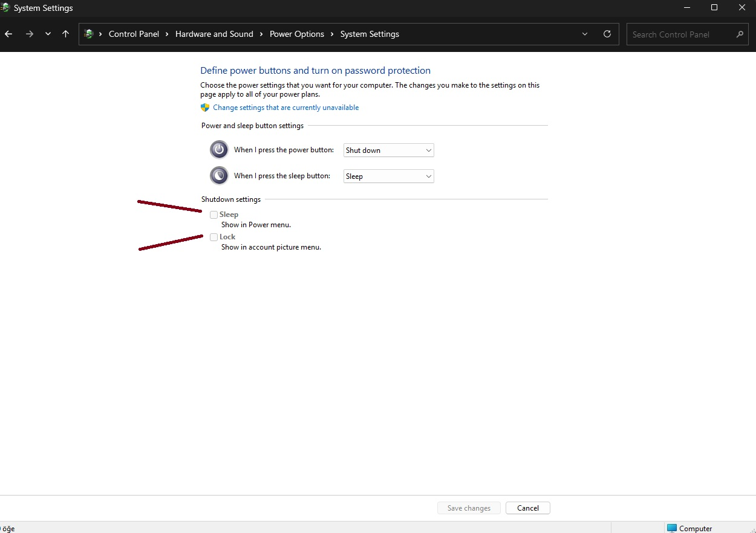The height and width of the screenshot is (533, 756).
Task: Refresh the page with the refresh icon
Action: 607,34
